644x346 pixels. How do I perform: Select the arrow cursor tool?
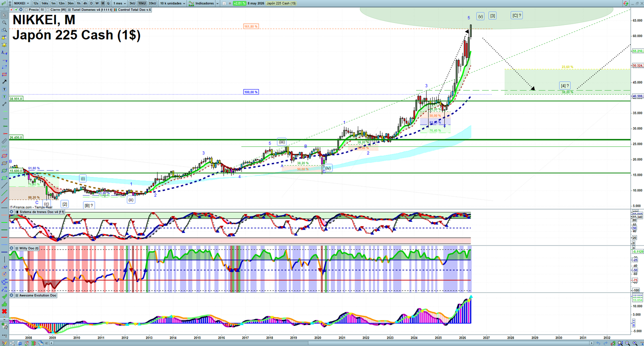pyautogui.click(x=4, y=15)
